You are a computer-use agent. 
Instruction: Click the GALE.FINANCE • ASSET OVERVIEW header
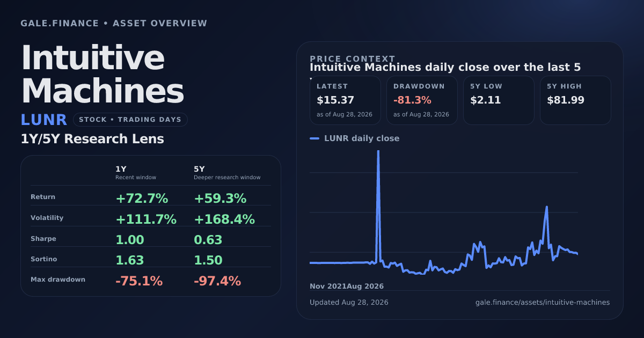pos(114,24)
